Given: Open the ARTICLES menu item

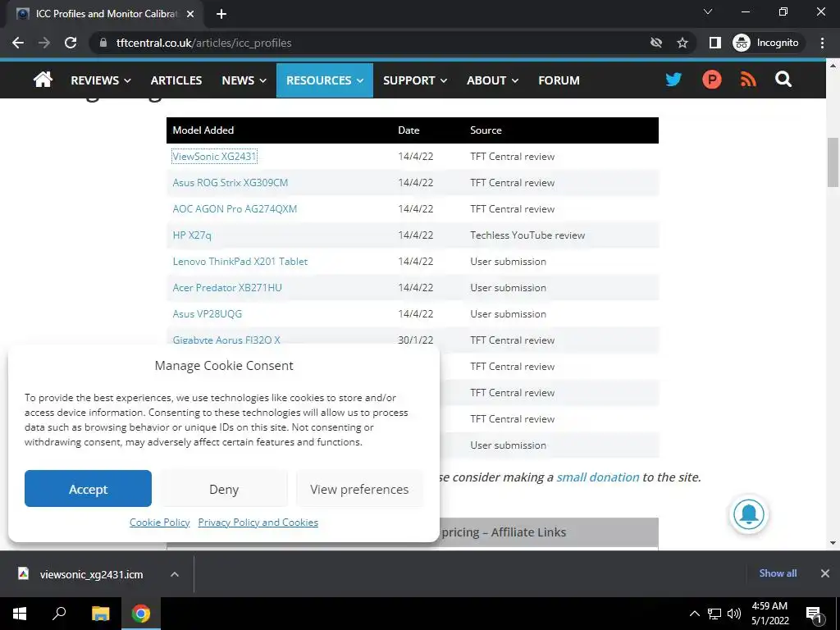Looking at the screenshot, I should point(176,80).
